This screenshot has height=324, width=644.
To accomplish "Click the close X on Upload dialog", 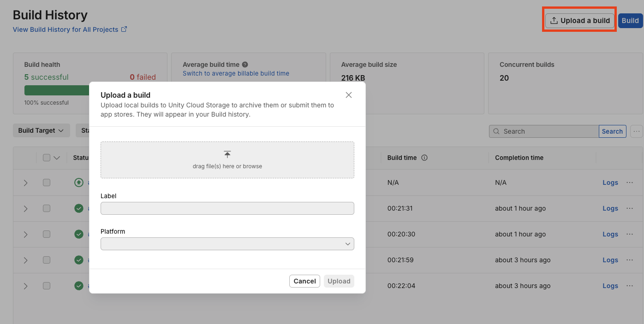I will tap(348, 95).
